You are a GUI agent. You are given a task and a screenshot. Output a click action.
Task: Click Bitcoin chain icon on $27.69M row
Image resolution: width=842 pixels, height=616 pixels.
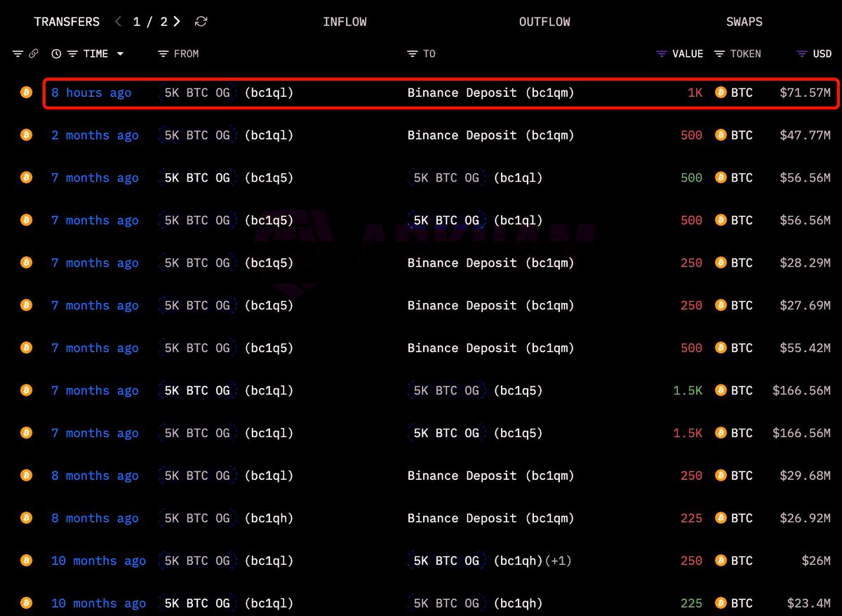pyautogui.click(x=27, y=305)
